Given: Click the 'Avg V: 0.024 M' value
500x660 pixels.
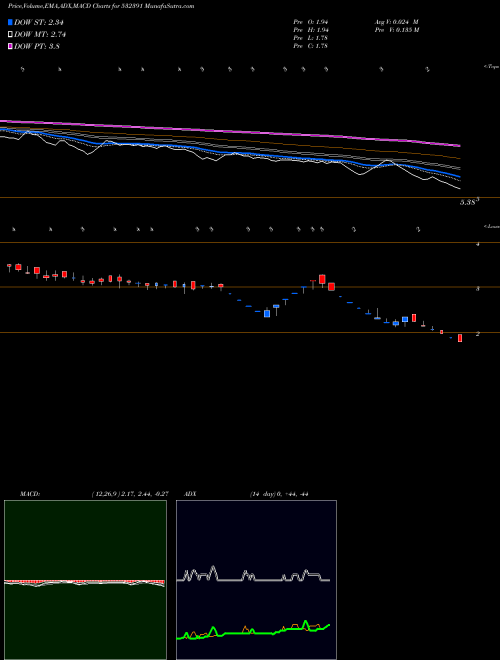Looking at the screenshot, I should point(396,22).
